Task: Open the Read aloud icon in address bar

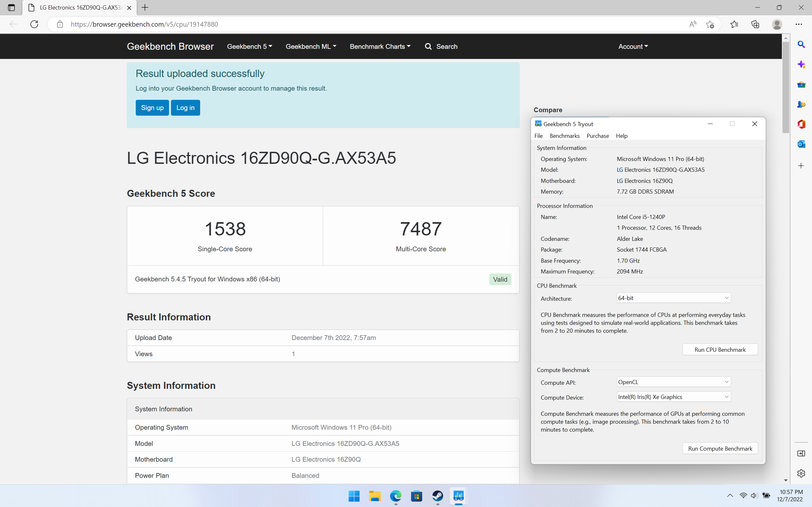Action: 692,24
